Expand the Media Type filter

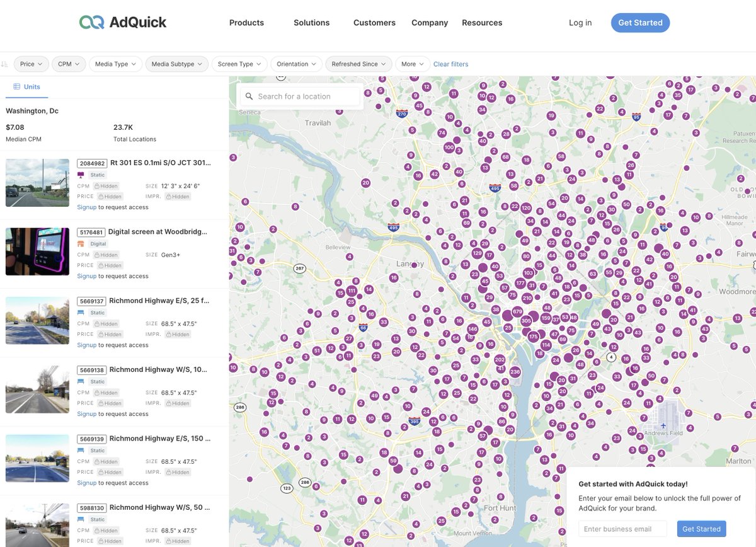point(115,64)
